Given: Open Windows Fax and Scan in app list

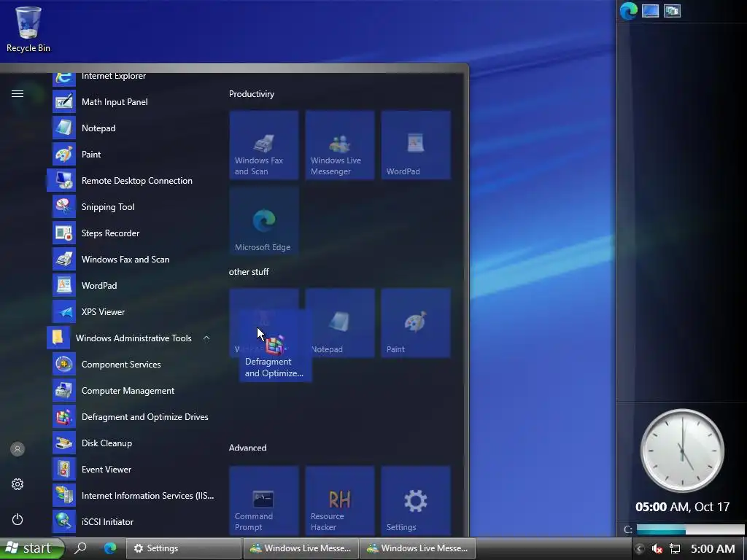Looking at the screenshot, I should click(x=133, y=259).
